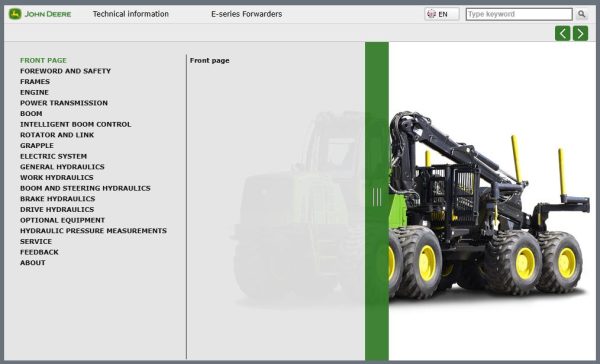Open ELECTRIC SYSTEM section
Image resolution: width=600 pixels, height=364 pixels.
(54, 156)
